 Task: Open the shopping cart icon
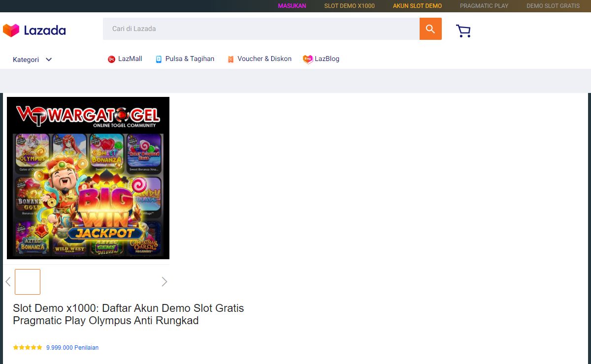coord(463,31)
